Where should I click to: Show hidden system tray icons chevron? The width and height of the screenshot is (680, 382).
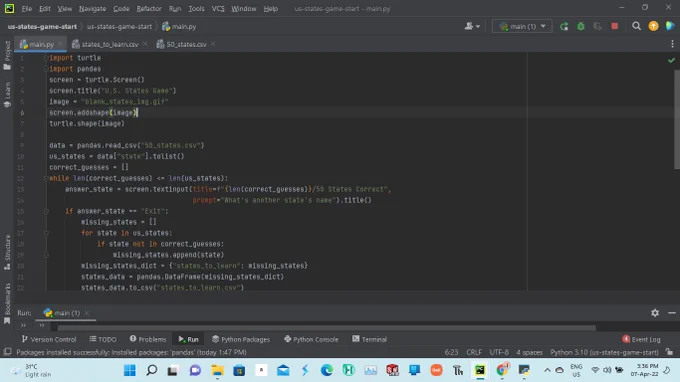point(547,370)
